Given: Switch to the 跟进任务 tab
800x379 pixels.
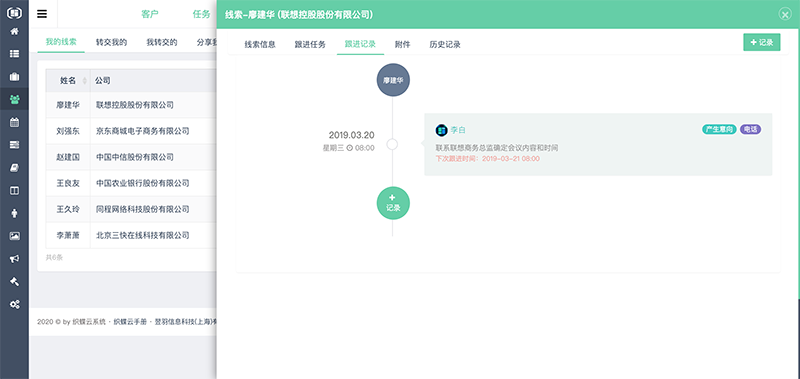Looking at the screenshot, I should [310, 44].
